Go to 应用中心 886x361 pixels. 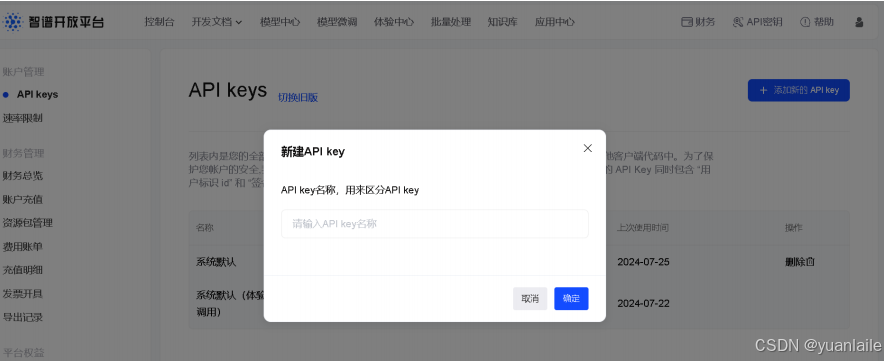coord(554,22)
